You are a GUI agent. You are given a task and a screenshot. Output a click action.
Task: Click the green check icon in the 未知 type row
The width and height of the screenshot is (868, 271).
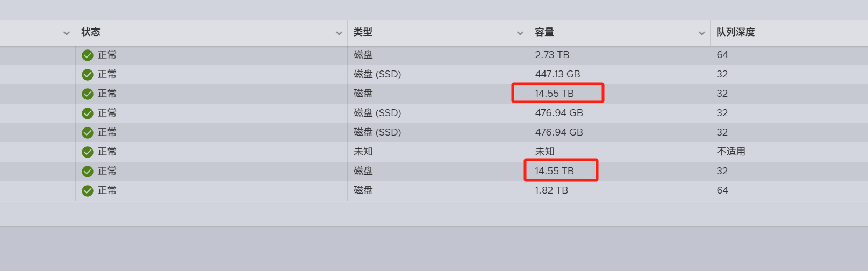(x=88, y=152)
